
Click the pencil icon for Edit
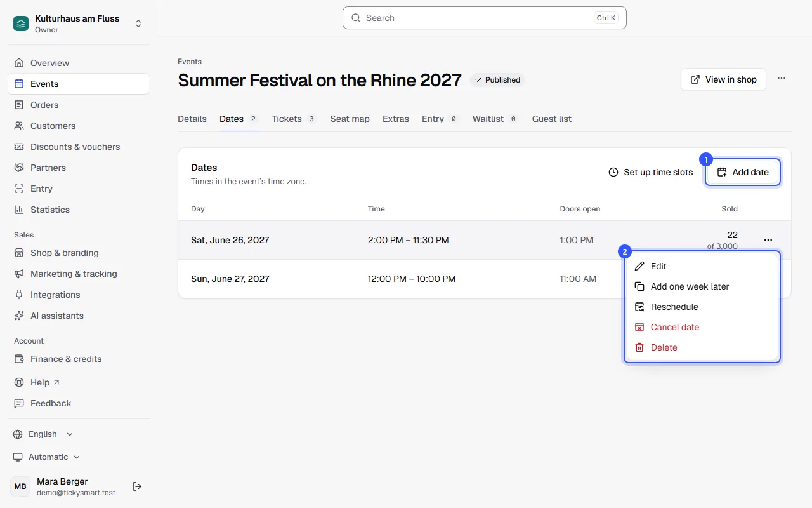(x=639, y=266)
